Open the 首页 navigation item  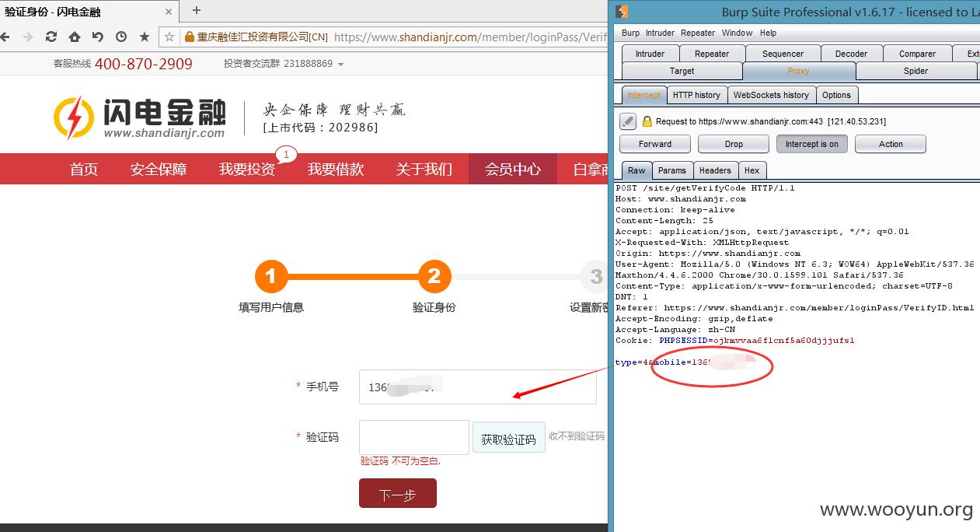[x=84, y=169]
